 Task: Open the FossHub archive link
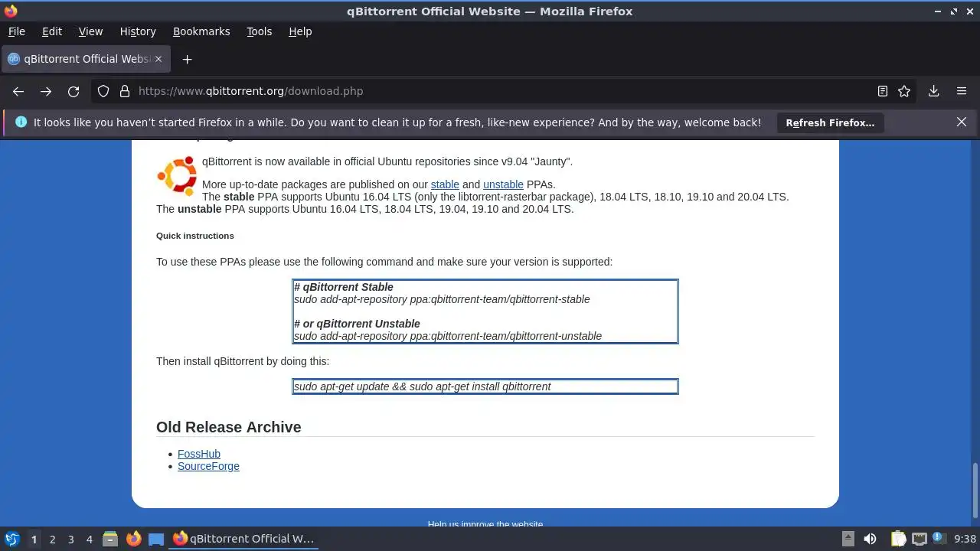[199, 454]
